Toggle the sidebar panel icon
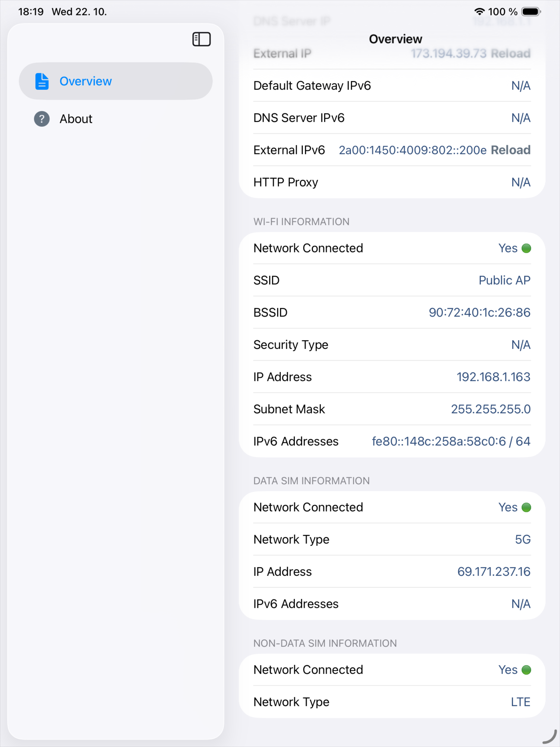Viewport: 560px width, 747px height. click(202, 39)
